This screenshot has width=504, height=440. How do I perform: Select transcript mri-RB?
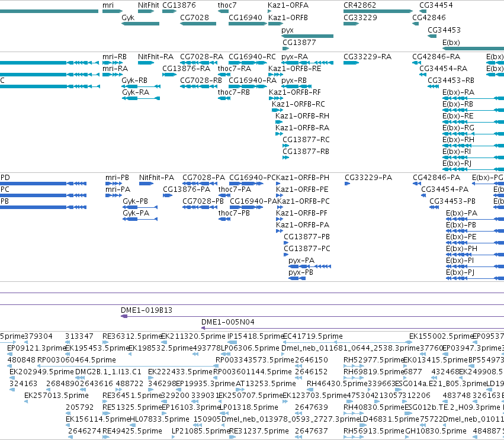(x=113, y=63)
